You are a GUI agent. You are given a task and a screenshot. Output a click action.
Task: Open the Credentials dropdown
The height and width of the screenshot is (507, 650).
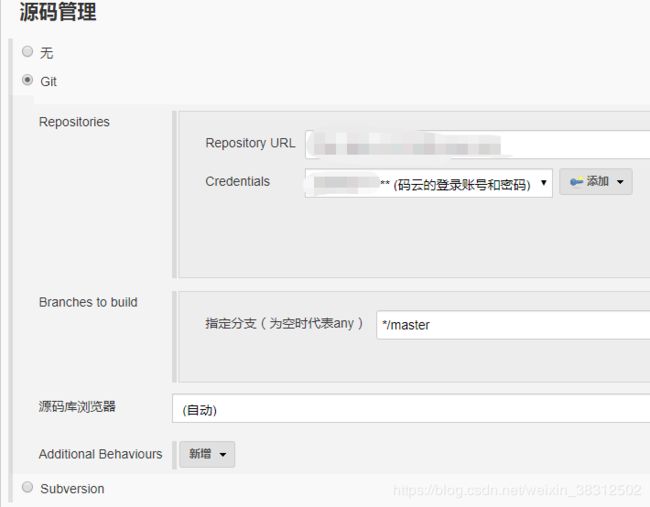[x=429, y=183]
